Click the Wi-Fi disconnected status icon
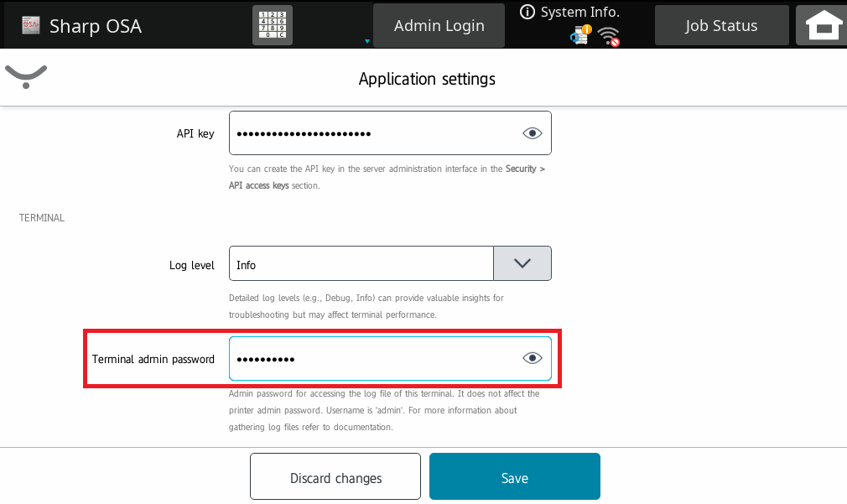847x504 pixels. [x=609, y=36]
